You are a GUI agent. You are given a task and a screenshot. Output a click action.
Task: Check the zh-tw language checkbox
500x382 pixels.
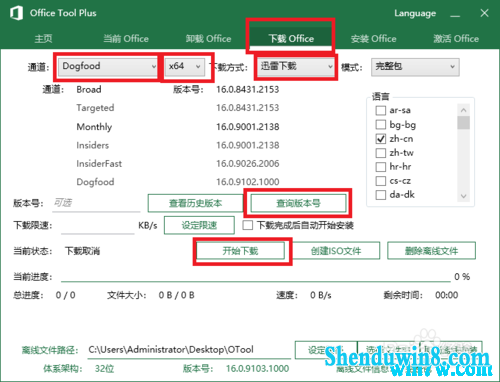(x=381, y=153)
